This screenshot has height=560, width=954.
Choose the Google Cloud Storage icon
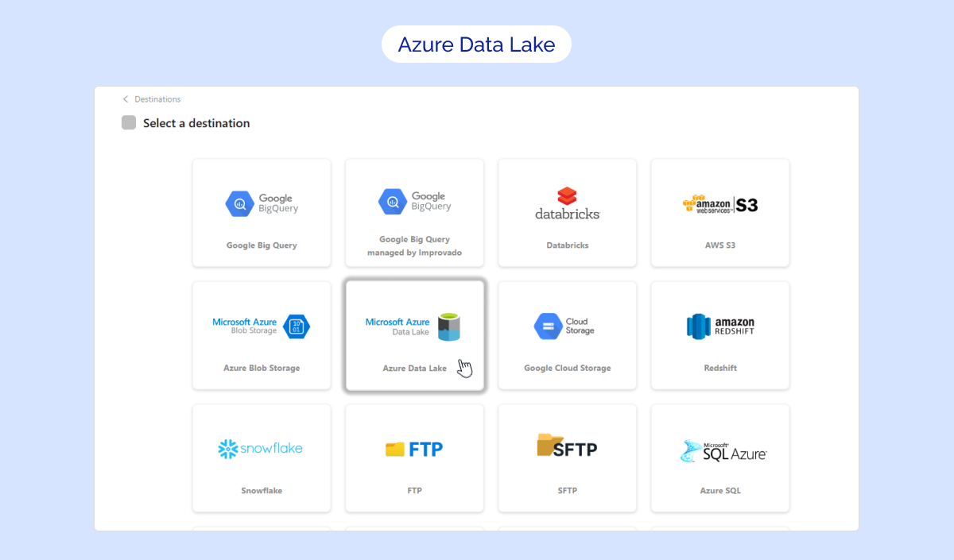(548, 326)
